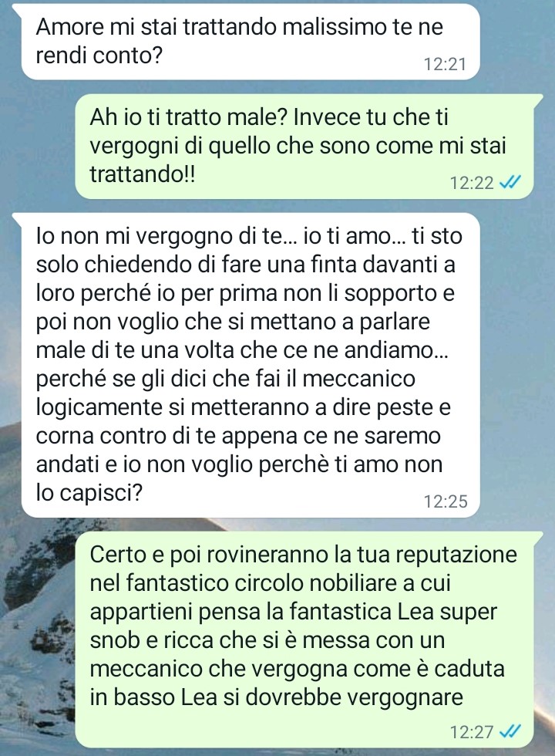Click the text 'rendi conto?' in first bubble
Viewport: 555px width, 756px height.
click(x=99, y=56)
